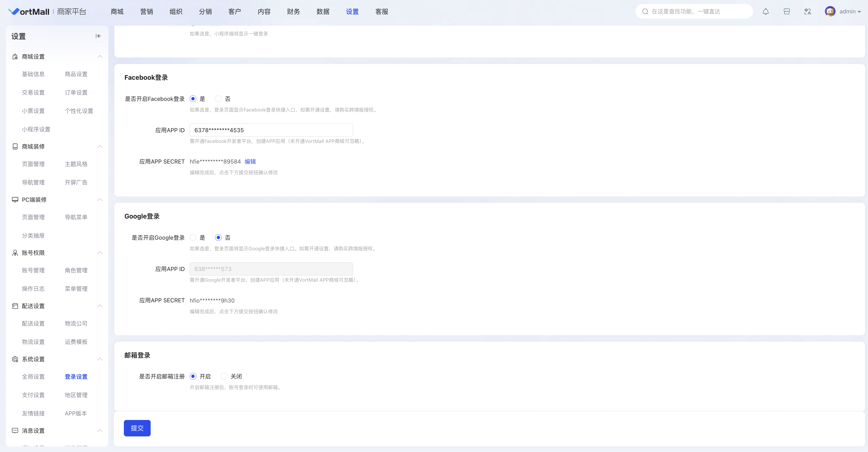
Task: Collapse the PC端装修 section chevron
Action: 100,200
